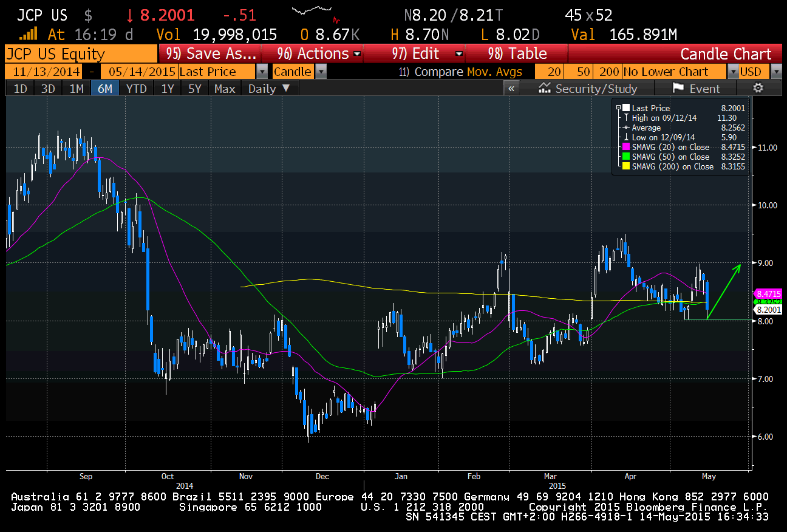Click the Average 8.2562 legend value
The height and width of the screenshot is (532, 787).
732,128
